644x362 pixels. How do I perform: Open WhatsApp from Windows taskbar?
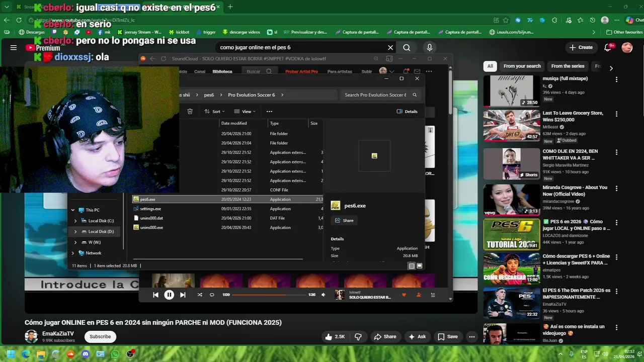pyautogui.click(x=115, y=354)
